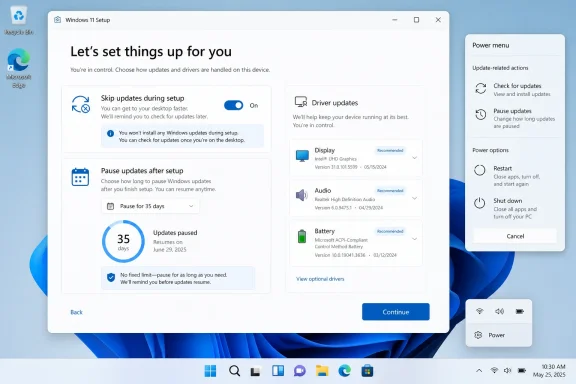Click the 35 days progress ring
Image resolution: width=576 pixels, height=384 pixels.
click(x=123, y=241)
